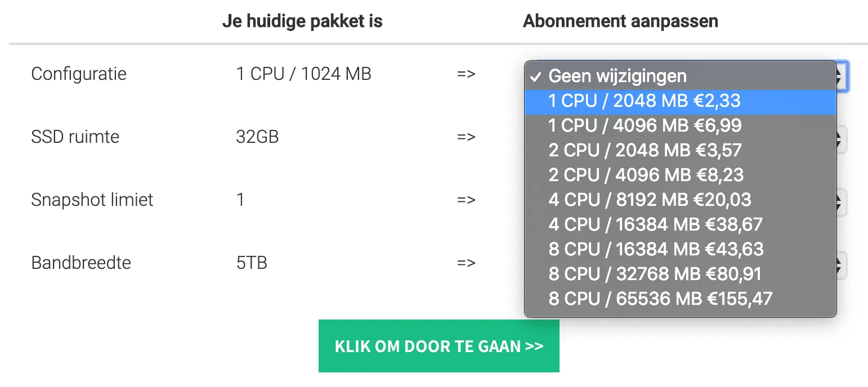The image size is (868, 387).
Task: Open the SSD ruimte dropdown
Action: pyautogui.click(x=842, y=138)
